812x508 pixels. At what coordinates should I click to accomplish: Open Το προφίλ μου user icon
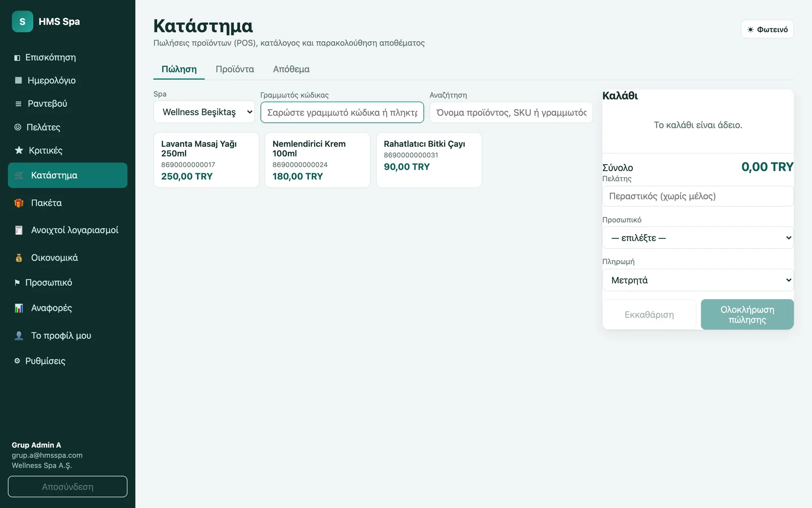19,336
